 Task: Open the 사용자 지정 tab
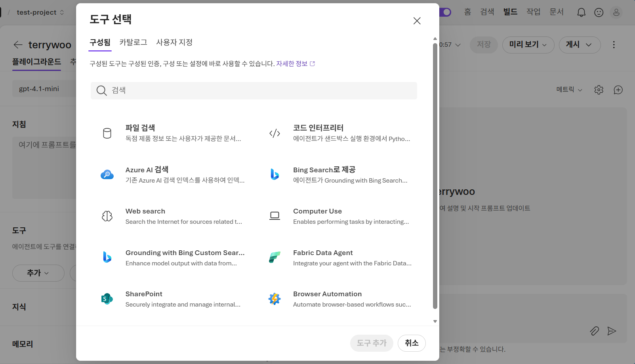[x=174, y=42]
